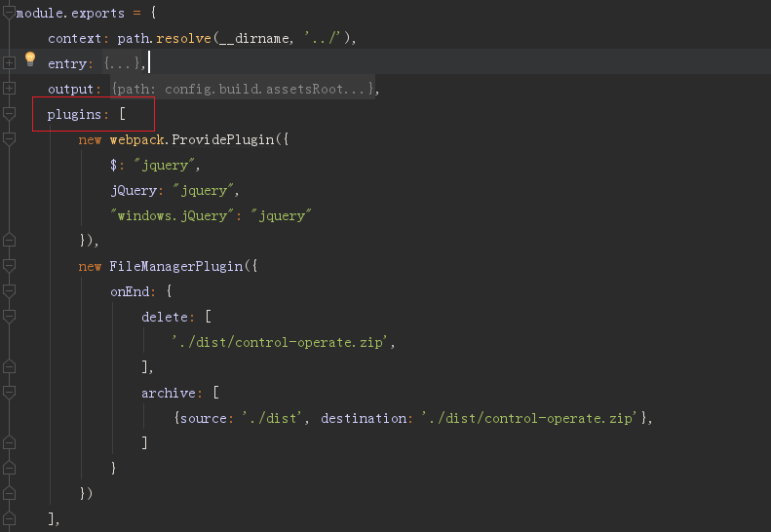Click the new keyword before FileManagerPlugin
Viewport: 771px width, 532px height.
click(x=90, y=266)
